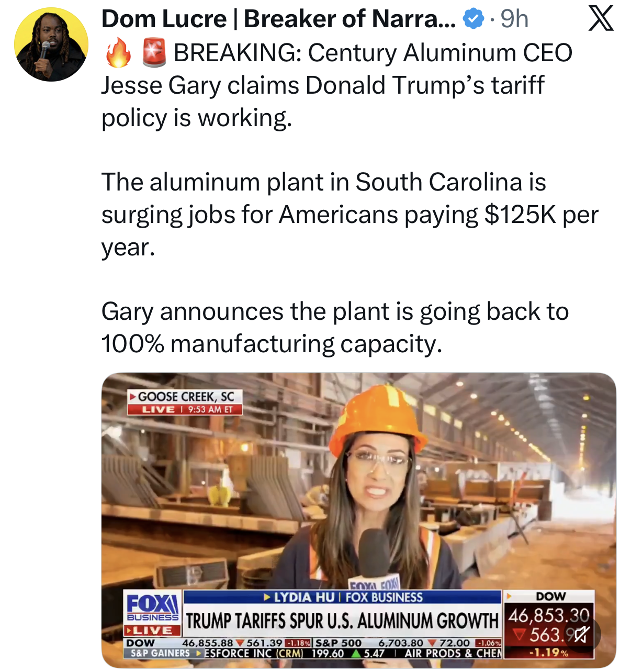Screen dimensions: 631x672
Task: Click the X logo
Action: pyautogui.click(x=601, y=18)
